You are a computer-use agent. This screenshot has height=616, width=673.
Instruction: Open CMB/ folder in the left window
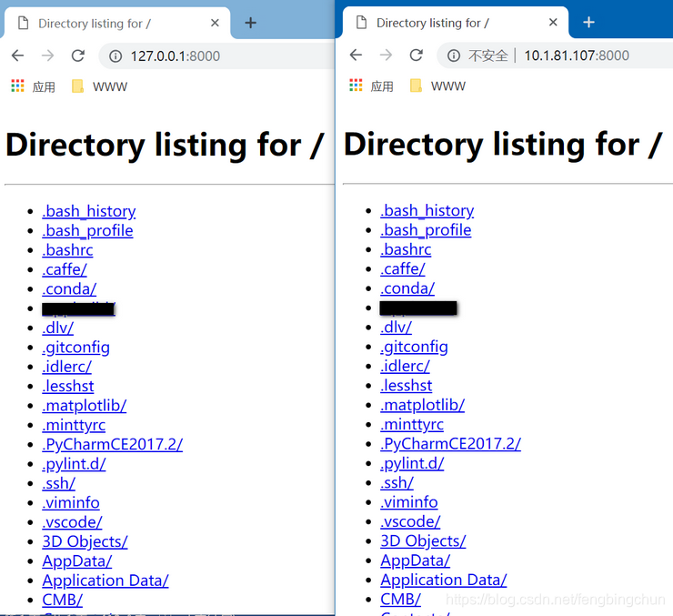62,601
